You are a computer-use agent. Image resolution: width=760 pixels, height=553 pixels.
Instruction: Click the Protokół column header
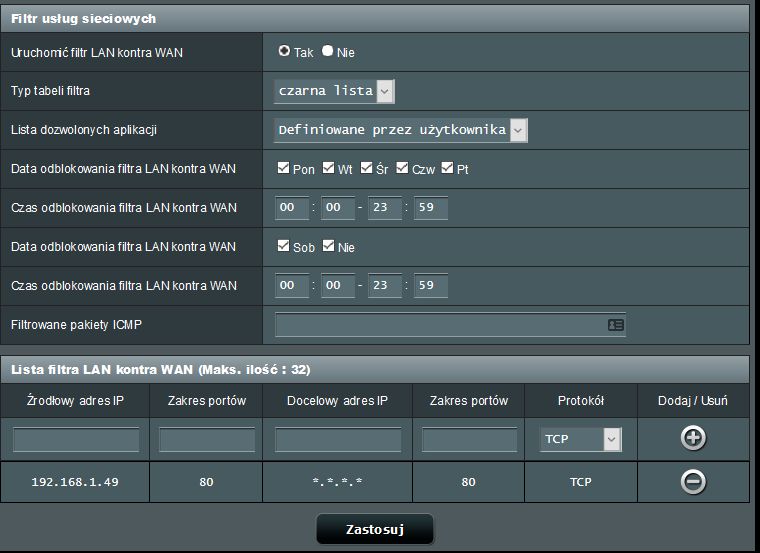click(x=581, y=401)
